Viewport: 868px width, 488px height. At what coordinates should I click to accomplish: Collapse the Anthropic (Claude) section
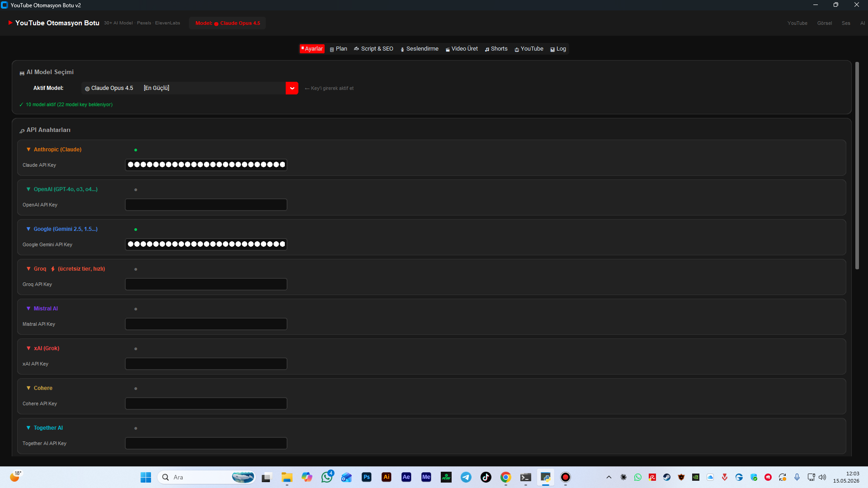coord(54,150)
